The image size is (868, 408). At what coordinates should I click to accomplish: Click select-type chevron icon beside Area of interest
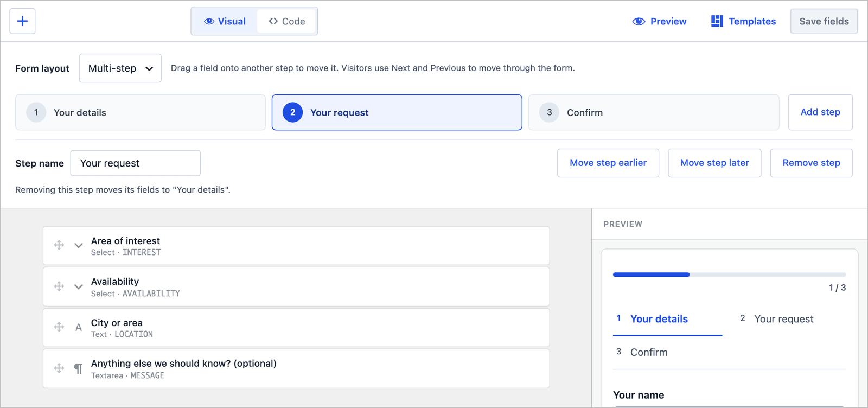79,245
